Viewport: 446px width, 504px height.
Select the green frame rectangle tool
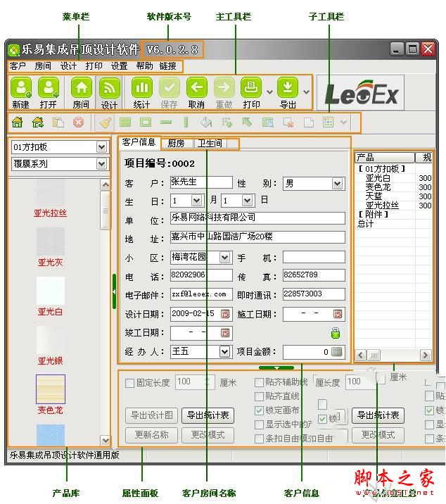146,122
